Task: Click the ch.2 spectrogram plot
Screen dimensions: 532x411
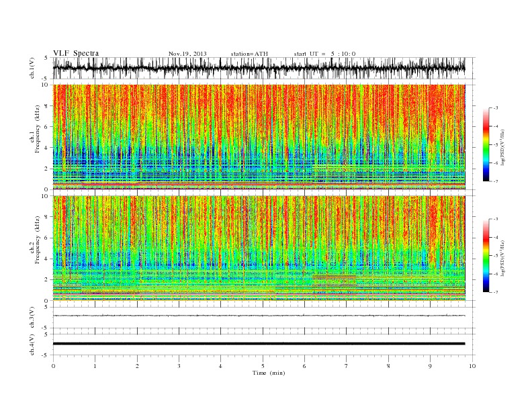Action: click(259, 248)
